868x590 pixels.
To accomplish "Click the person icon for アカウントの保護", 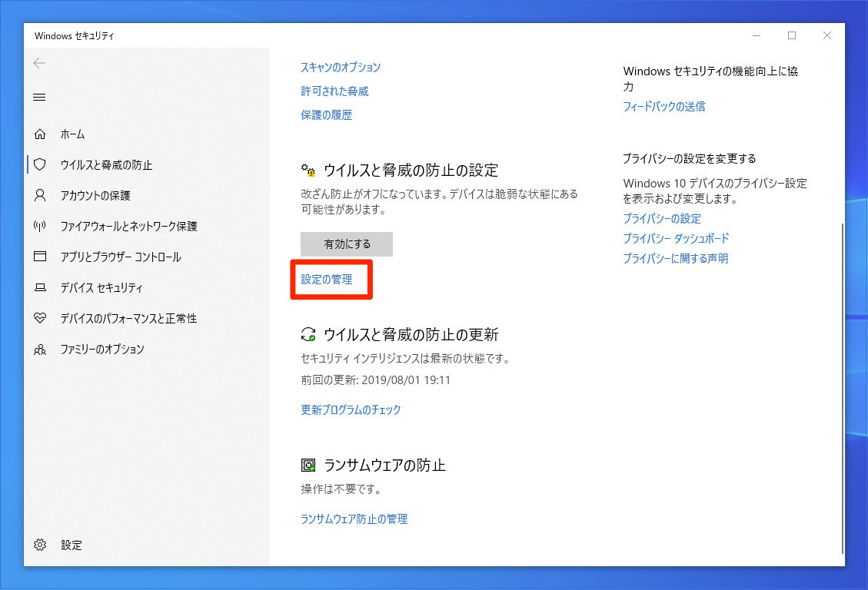I will click(x=40, y=195).
